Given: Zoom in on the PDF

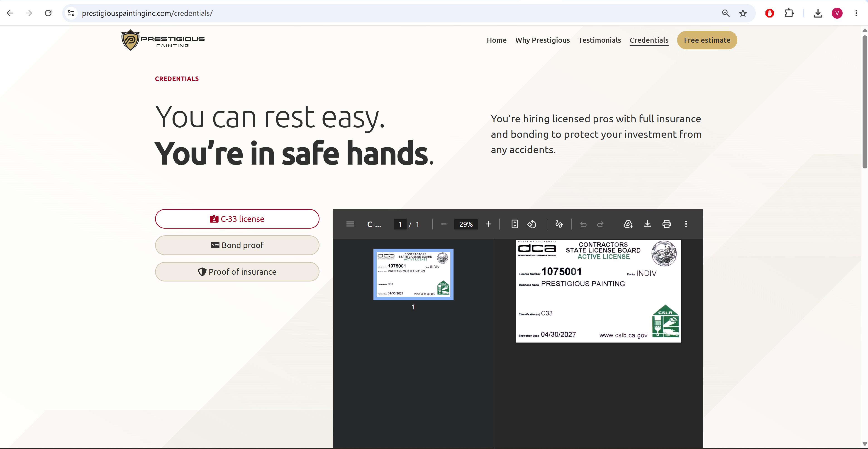Looking at the screenshot, I should pos(488,224).
